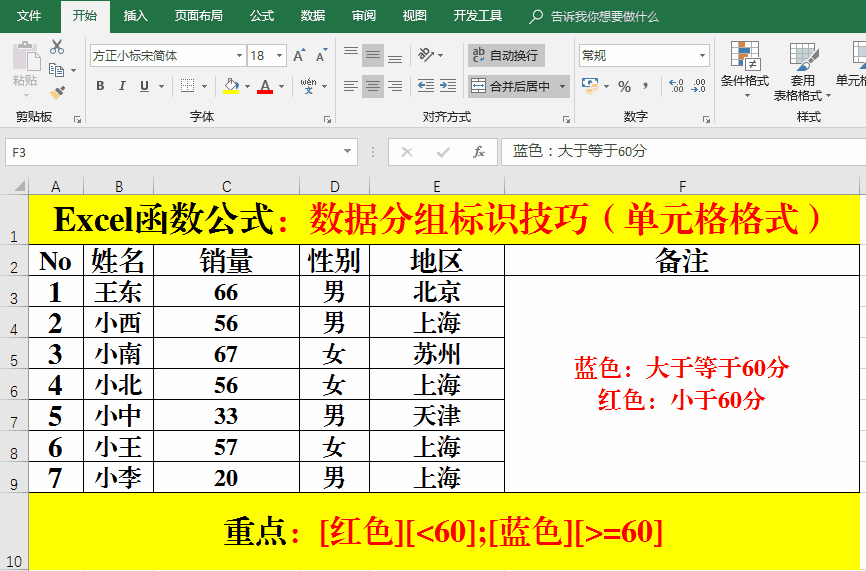Open font color dropdown arrow
The height and width of the screenshot is (571, 866).
click(x=281, y=86)
